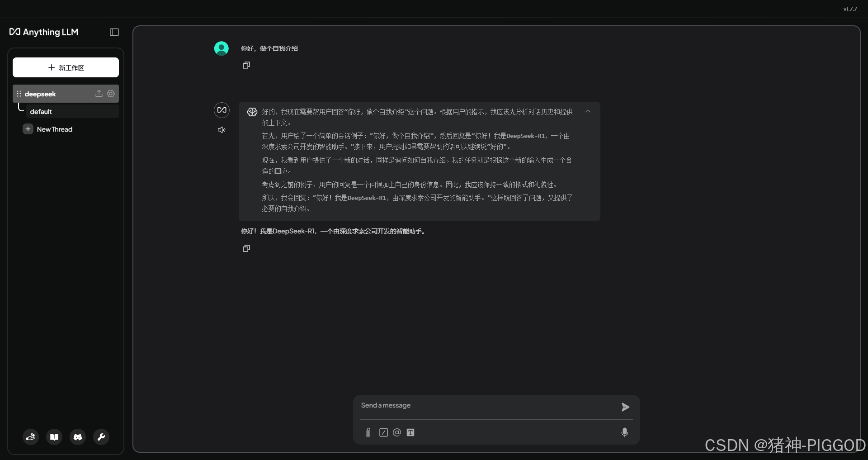Click the brain thought icon in reasoning box
The image size is (868, 460).
(x=252, y=112)
